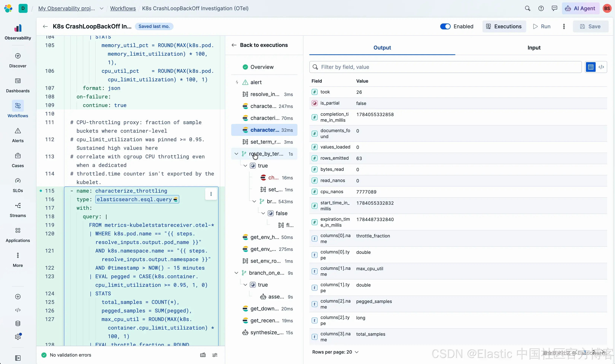Open developer tools code icon in sidebar
This screenshot has height=364, width=615.
(x=18, y=310)
